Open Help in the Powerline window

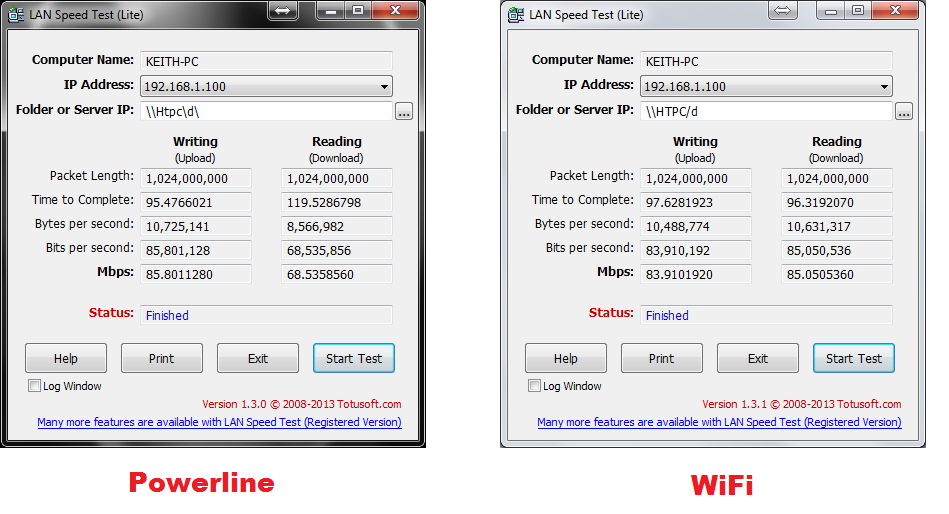65,358
